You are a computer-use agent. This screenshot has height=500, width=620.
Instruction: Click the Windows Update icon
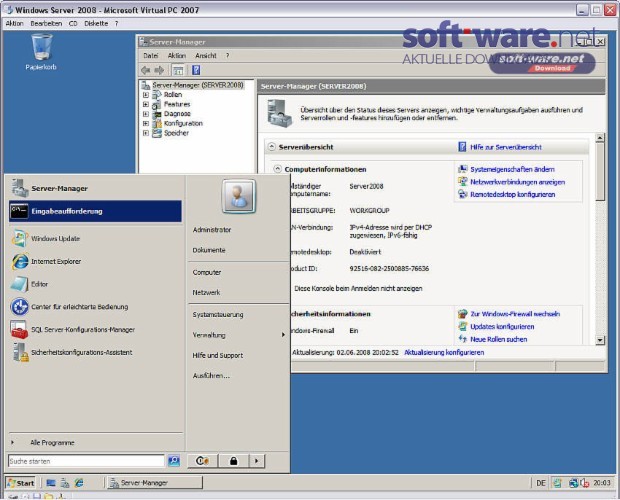pyautogui.click(x=19, y=238)
